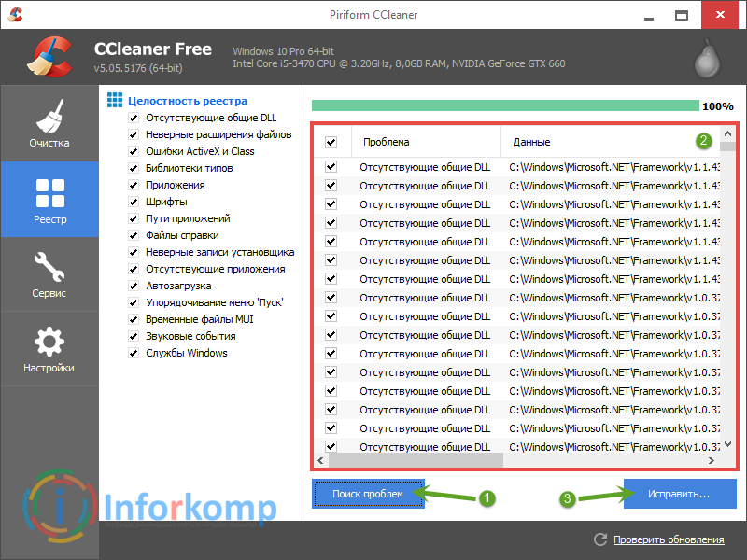This screenshot has height=560, width=747.
Task: Click the horizontal scroll left arrow
Action: click(320, 460)
